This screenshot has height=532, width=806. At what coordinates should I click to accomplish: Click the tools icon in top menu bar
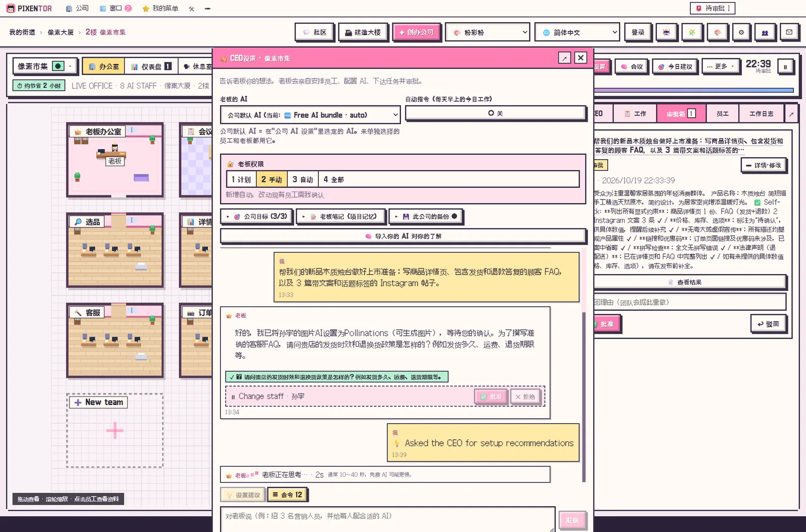click(191, 9)
